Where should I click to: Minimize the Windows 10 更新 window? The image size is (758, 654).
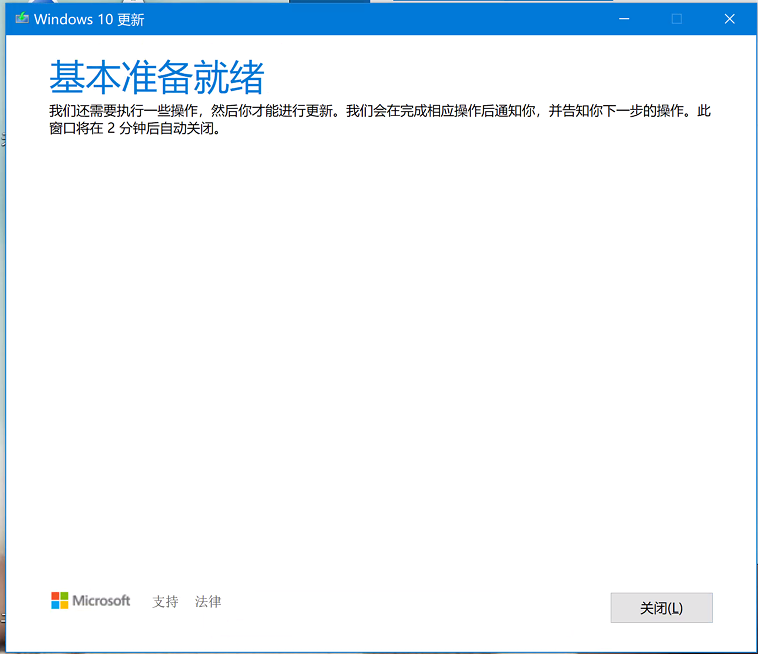pyautogui.click(x=624, y=19)
